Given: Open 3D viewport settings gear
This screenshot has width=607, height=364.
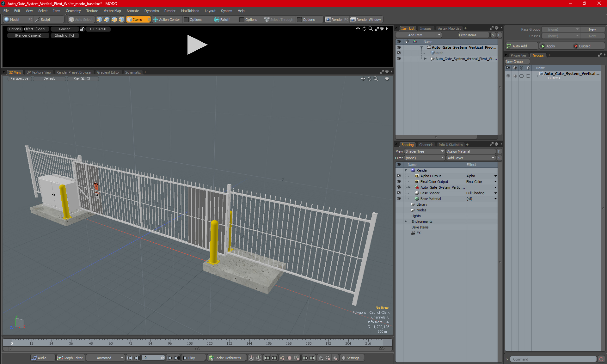Looking at the screenshot, I should pyautogui.click(x=387, y=79).
